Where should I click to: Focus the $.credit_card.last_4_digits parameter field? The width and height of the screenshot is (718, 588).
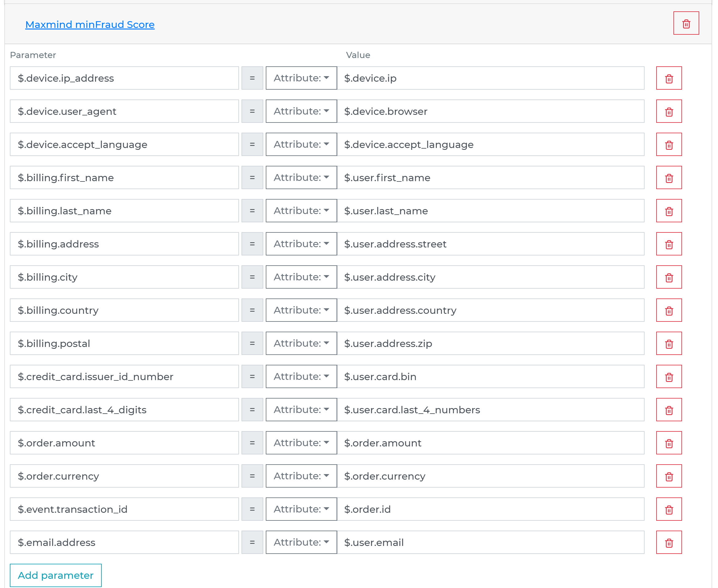(124, 410)
